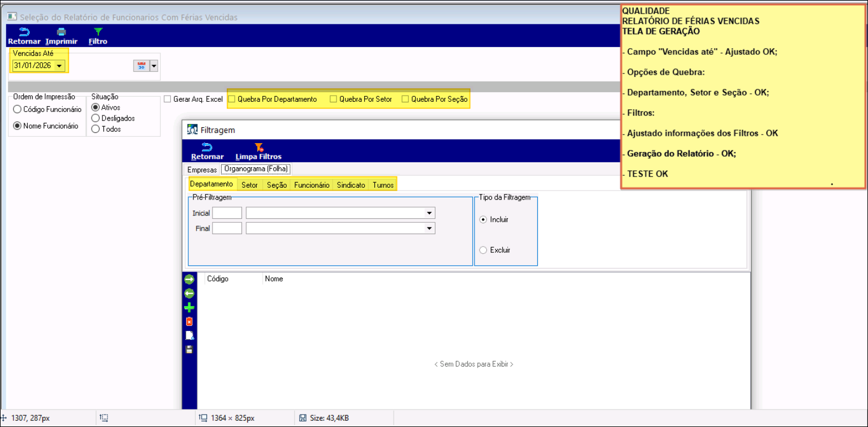Open the Final pre-filter combo box

(x=430, y=228)
